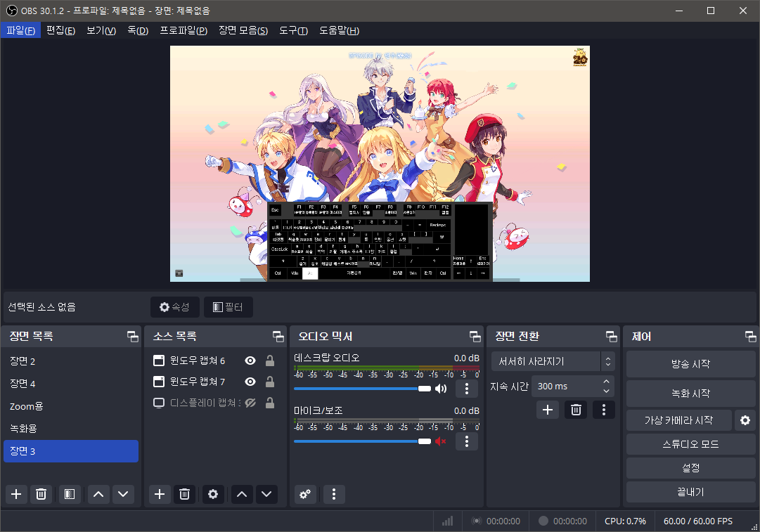Add a new source with the plus icon
The image size is (760, 532).
click(160, 494)
